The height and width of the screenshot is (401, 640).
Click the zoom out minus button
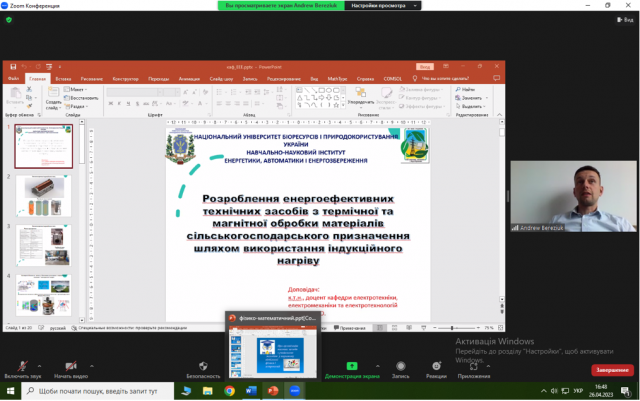[435, 328]
